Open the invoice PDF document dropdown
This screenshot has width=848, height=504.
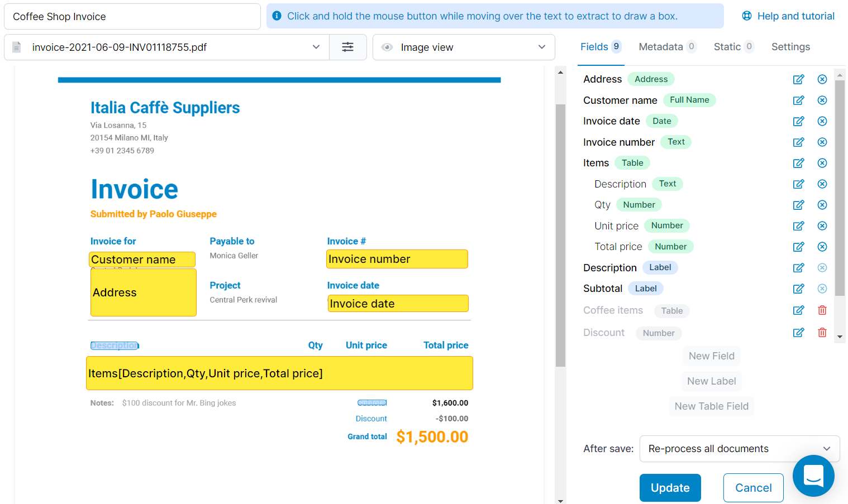(166, 47)
